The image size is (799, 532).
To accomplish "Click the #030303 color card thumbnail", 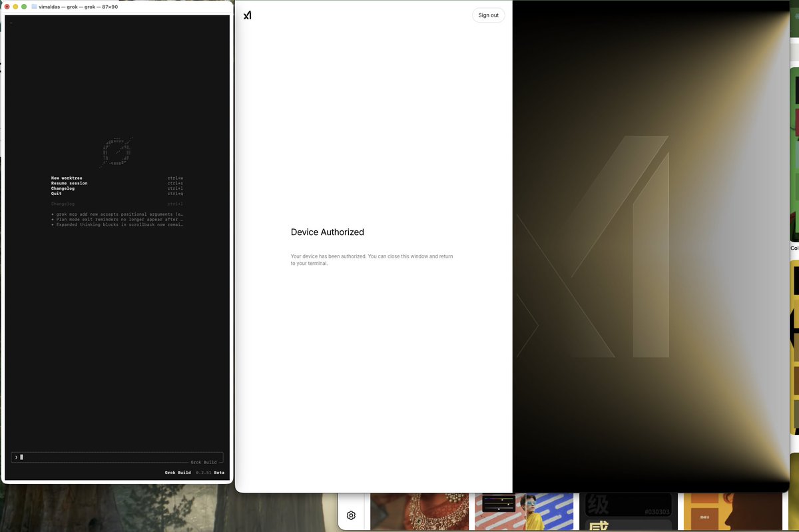I will click(x=629, y=511).
